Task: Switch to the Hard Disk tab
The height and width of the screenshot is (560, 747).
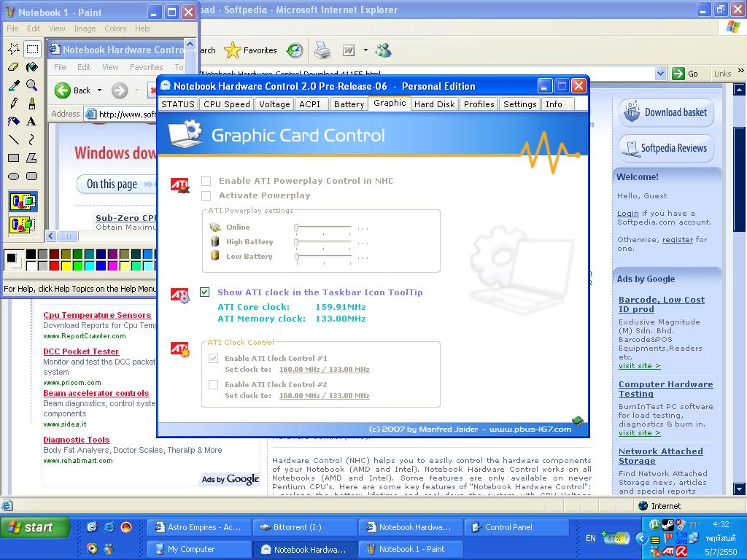Action: pyautogui.click(x=435, y=104)
